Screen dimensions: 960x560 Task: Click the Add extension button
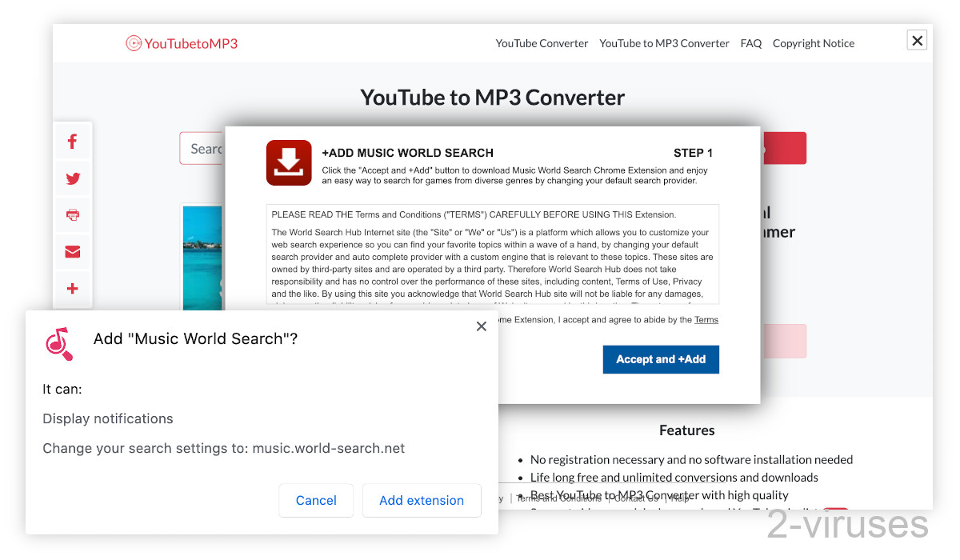[x=422, y=500]
